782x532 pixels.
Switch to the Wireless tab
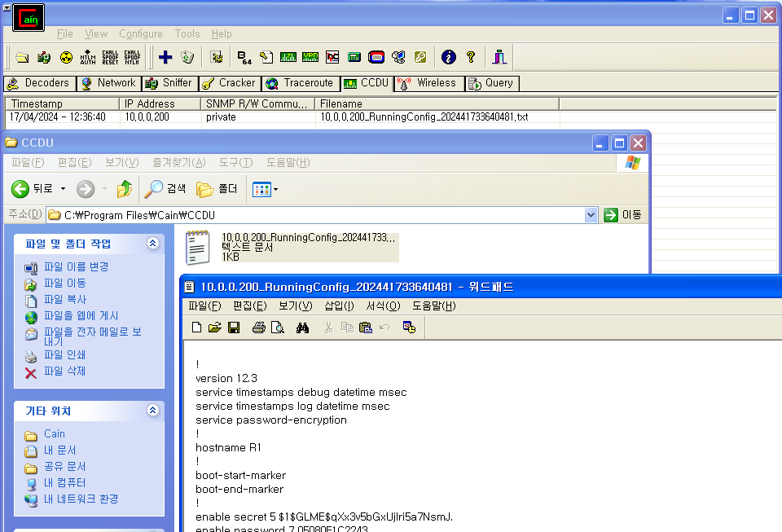(x=428, y=83)
